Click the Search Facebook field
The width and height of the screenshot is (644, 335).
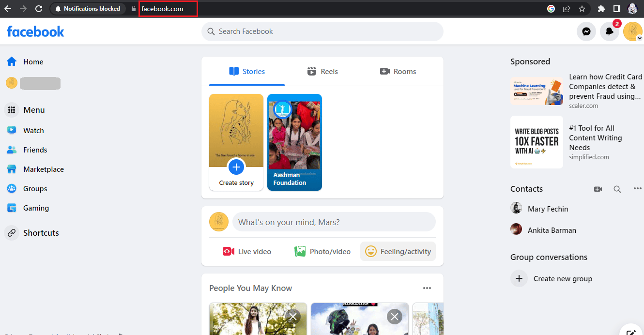click(322, 31)
